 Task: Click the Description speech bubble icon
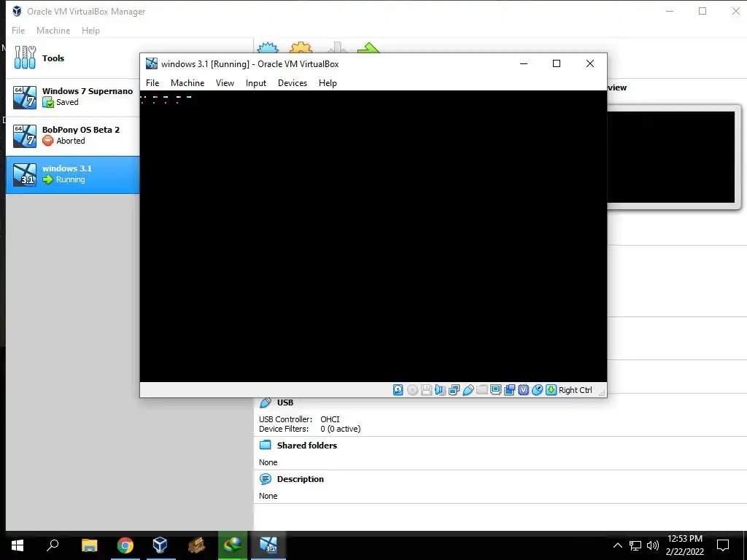266,479
